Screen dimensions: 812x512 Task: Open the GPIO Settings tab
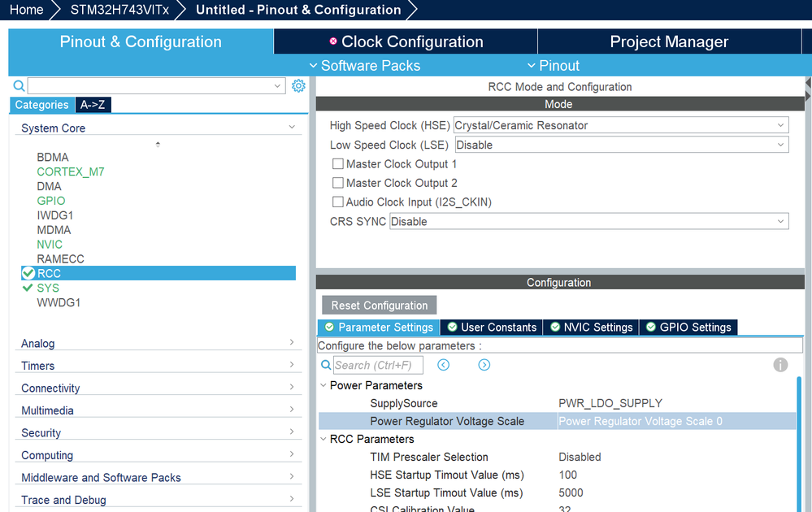tap(688, 328)
